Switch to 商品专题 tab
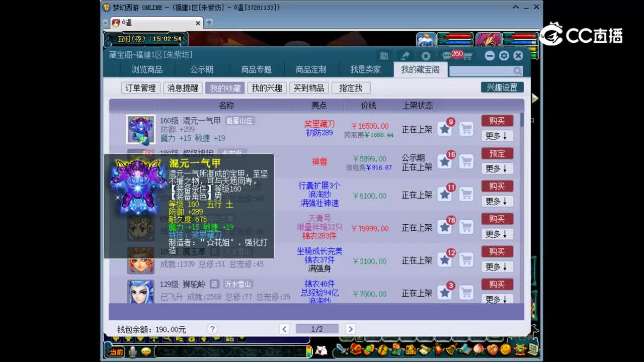The width and height of the screenshot is (644, 362). (256, 70)
